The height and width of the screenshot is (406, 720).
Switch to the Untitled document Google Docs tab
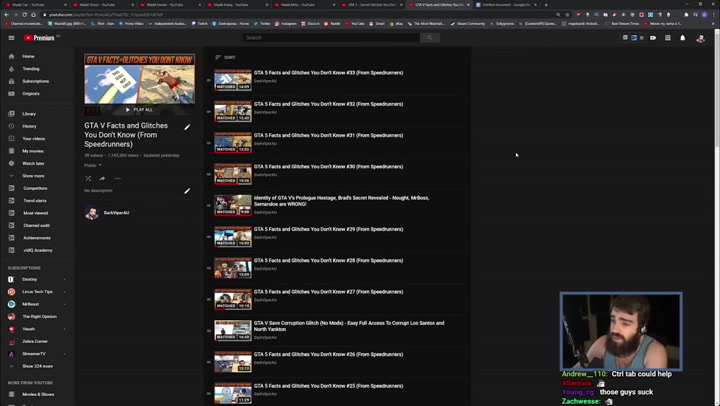click(506, 5)
